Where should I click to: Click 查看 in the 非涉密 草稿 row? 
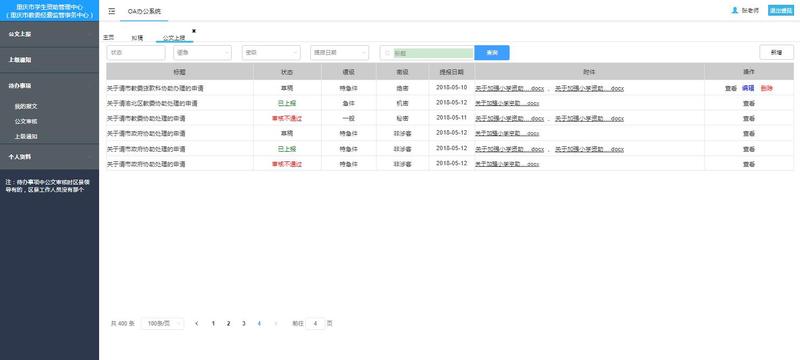tap(748, 134)
